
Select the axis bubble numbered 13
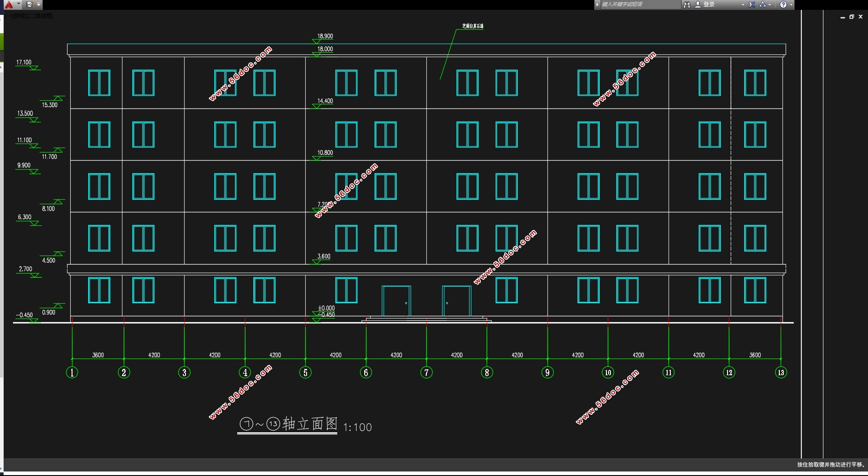[x=781, y=373]
